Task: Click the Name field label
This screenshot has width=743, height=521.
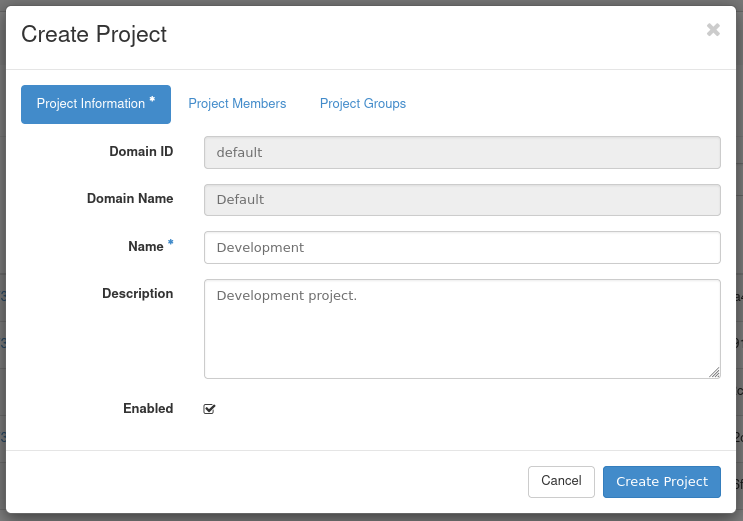Action: pyautogui.click(x=146, y=247)
